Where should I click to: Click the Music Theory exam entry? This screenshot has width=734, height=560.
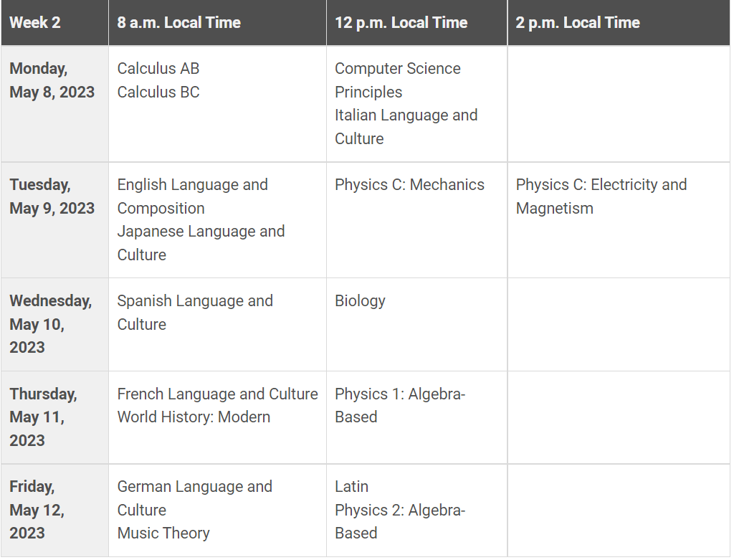[x=163, y=533]
